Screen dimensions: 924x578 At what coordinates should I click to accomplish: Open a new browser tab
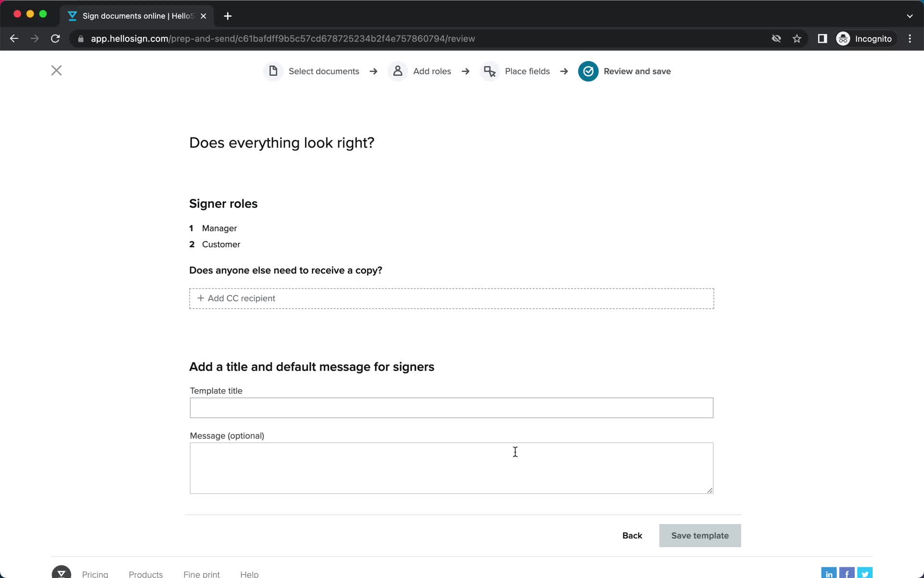(x=228, y=16)
